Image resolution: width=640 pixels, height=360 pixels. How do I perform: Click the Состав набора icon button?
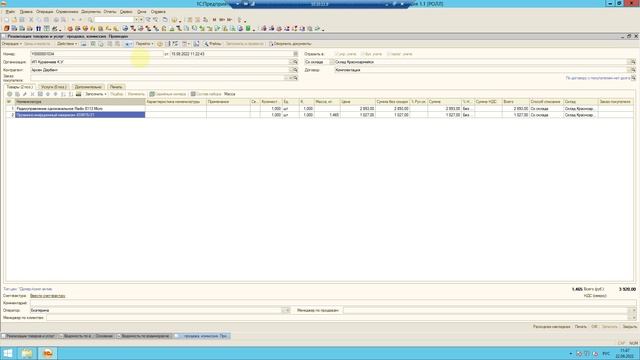pyautogui.click(x=206, y=94)
